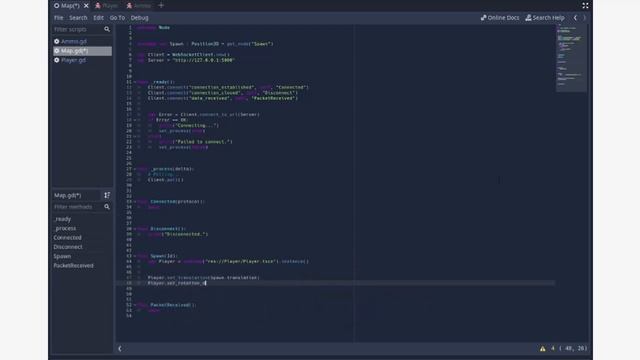This screenshot has height=360, width=640.
Task: Click the warning count 4
Action: (x=553, y=349)
